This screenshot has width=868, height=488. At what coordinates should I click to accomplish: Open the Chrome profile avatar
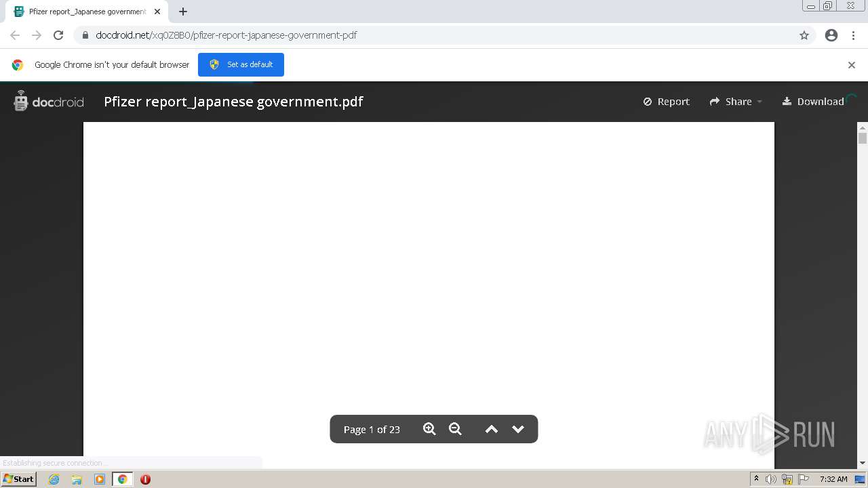click(831, 35)
